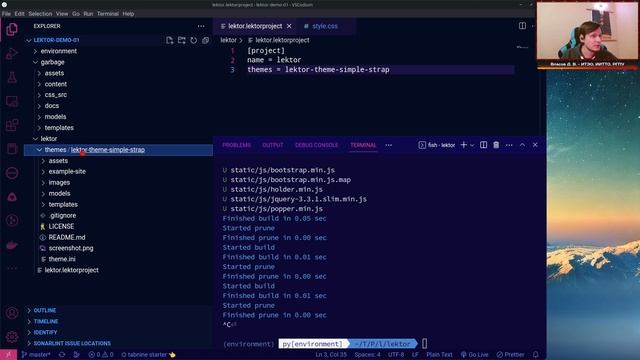This screenshot has width=640, height=360.
Task: Click editor line 3 themes setting
Action: click(318, 70)
